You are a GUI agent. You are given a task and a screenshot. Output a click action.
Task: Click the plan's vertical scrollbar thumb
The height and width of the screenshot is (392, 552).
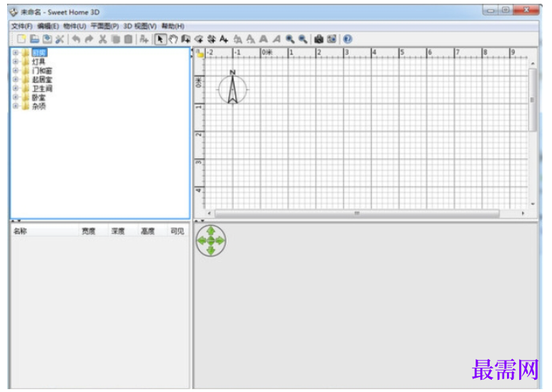tap(532, 99)
